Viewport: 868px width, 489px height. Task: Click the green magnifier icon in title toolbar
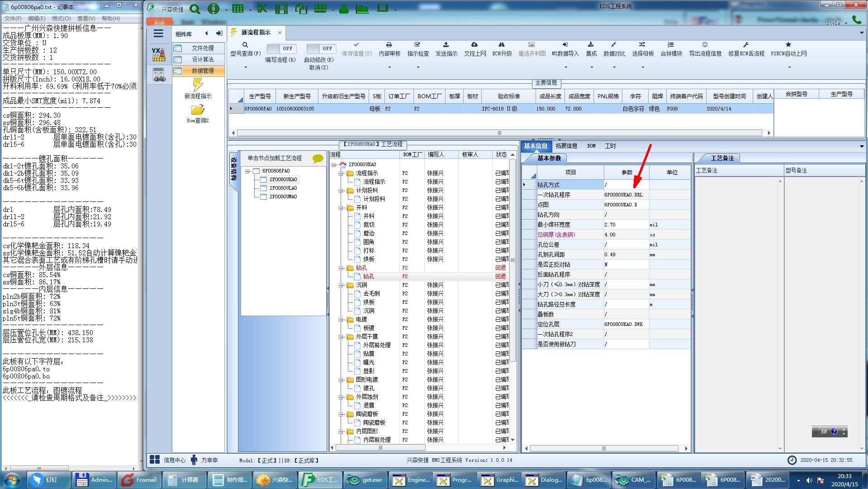pos(195,9)
